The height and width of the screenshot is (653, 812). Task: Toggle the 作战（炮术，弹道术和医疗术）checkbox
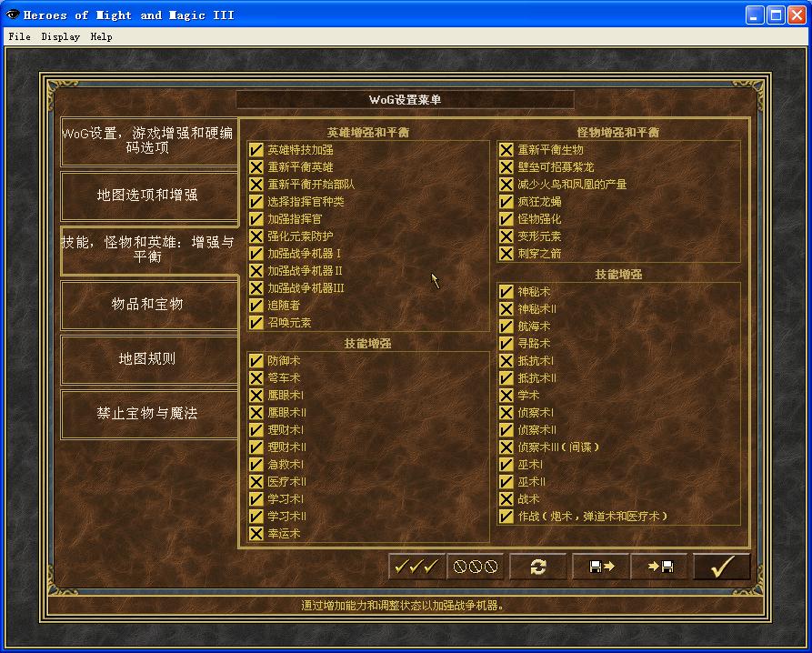(x=506, y=517)
